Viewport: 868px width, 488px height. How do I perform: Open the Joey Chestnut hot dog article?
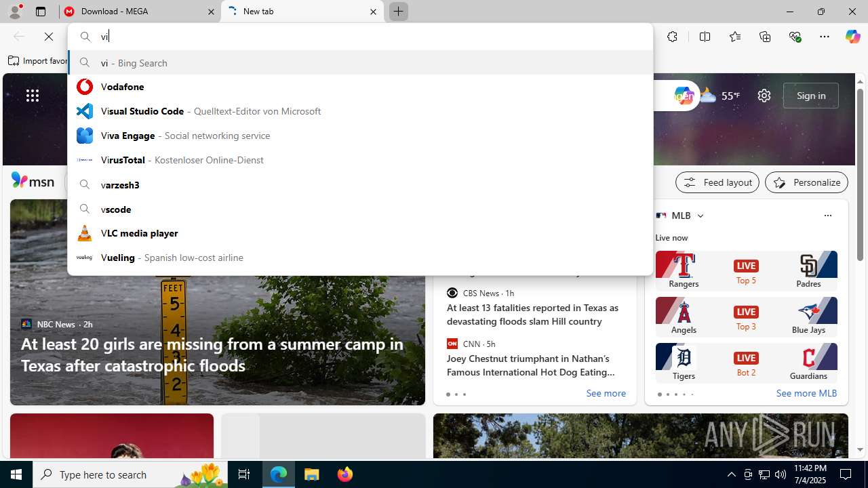pos(531,365)
